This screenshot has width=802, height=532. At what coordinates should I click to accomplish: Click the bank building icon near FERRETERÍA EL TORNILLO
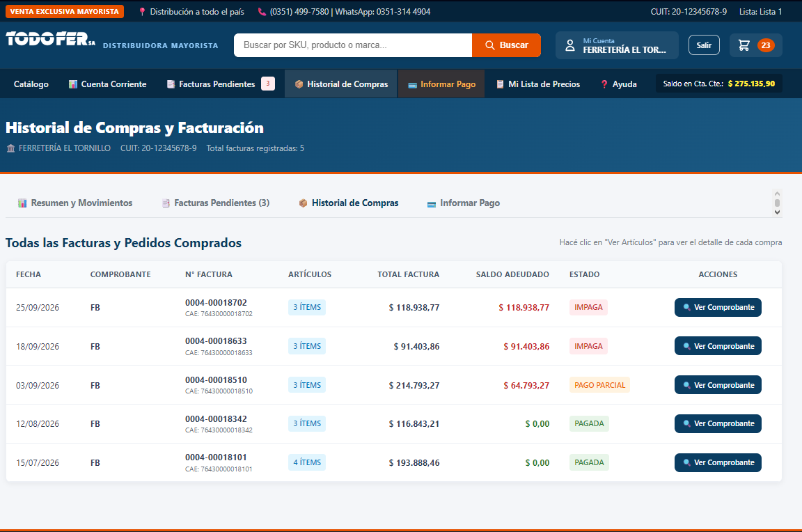pos(10,148)
